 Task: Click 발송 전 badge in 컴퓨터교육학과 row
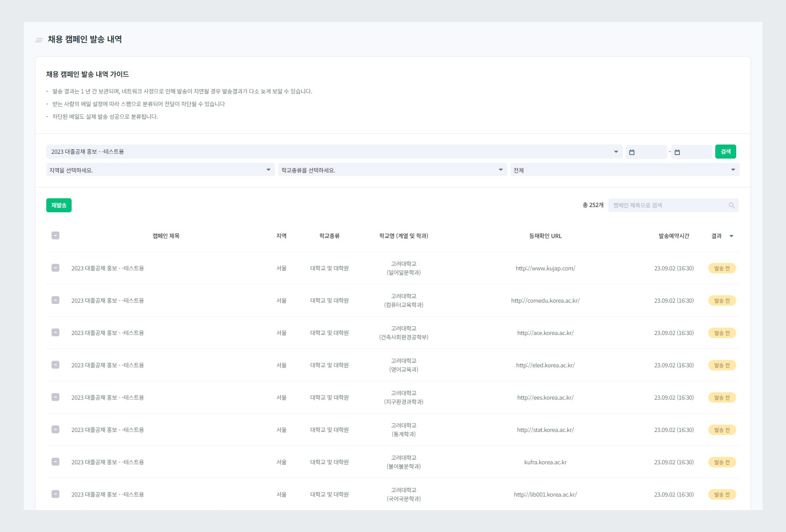(722, 301)
